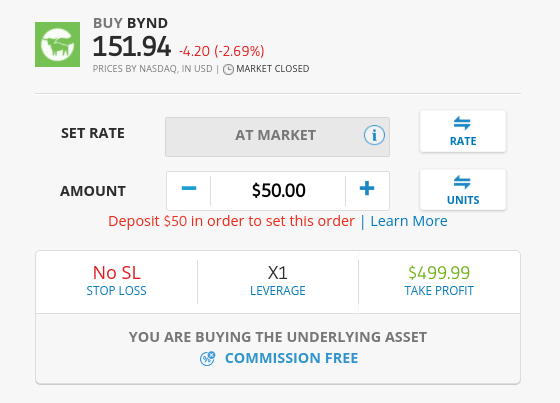Click the COMMISSION FREE link text
This screenshot has width=560, height=403.
tap(291, 358)
